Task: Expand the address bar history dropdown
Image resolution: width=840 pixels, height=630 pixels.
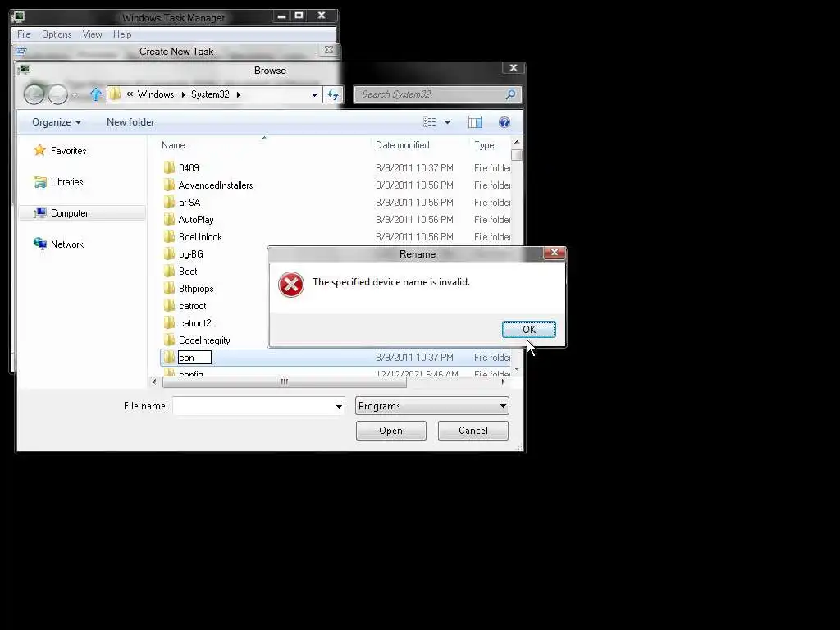Action: pyautogui.click(x=314, y=95)
